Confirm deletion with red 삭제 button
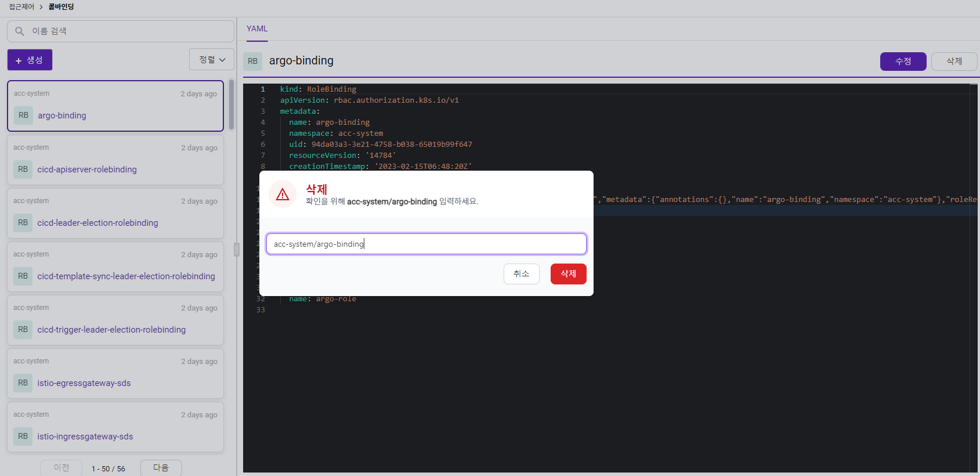Viewport: 980px width, 476px height. [569, 274]
